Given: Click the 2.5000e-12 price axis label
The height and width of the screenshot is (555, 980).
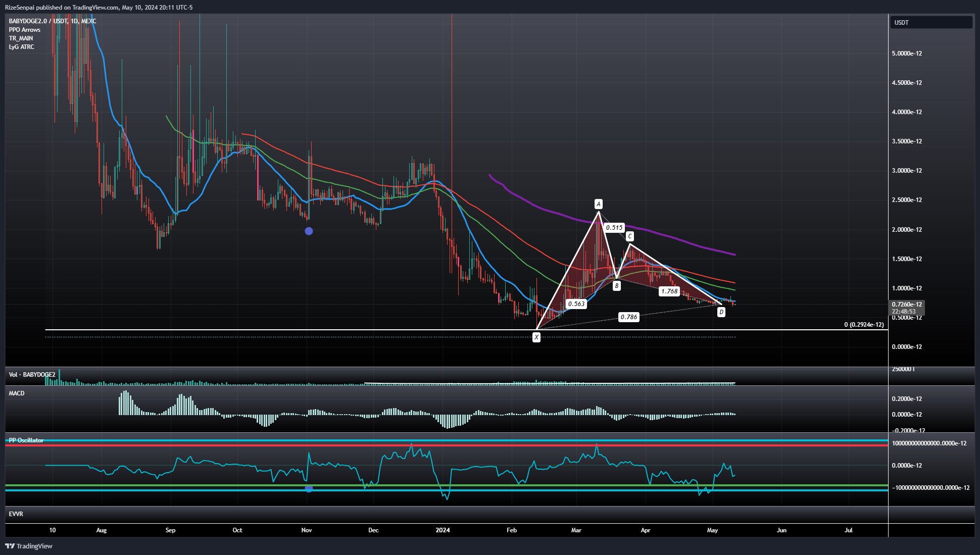Looking at the screenshot, I should [x=907, y=200].
